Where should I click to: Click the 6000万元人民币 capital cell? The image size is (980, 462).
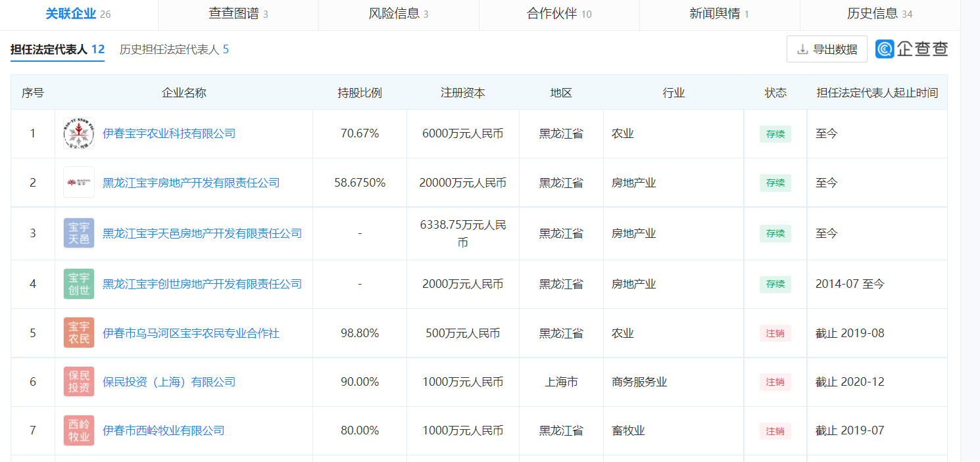(463, 134)
